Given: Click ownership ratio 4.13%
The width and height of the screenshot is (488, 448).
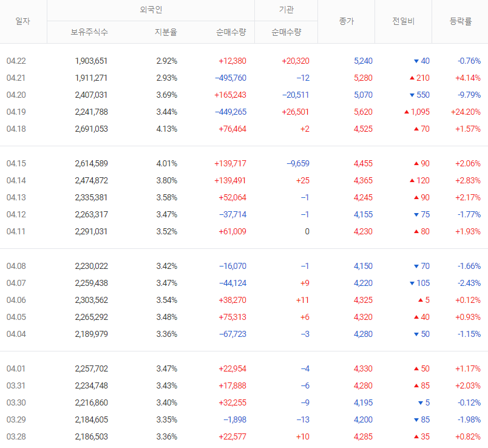Looking at the screenshot, I should [x=166, y=129].
